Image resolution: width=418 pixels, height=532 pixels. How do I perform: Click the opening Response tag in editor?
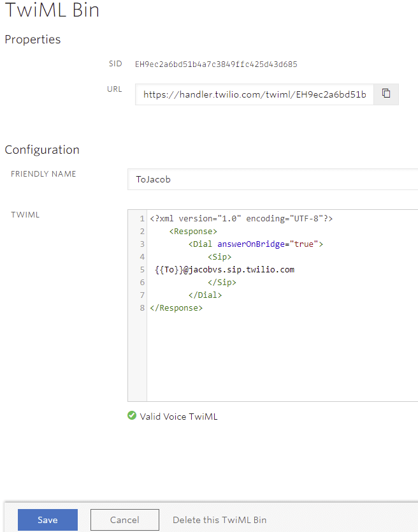tap(193, 232)
